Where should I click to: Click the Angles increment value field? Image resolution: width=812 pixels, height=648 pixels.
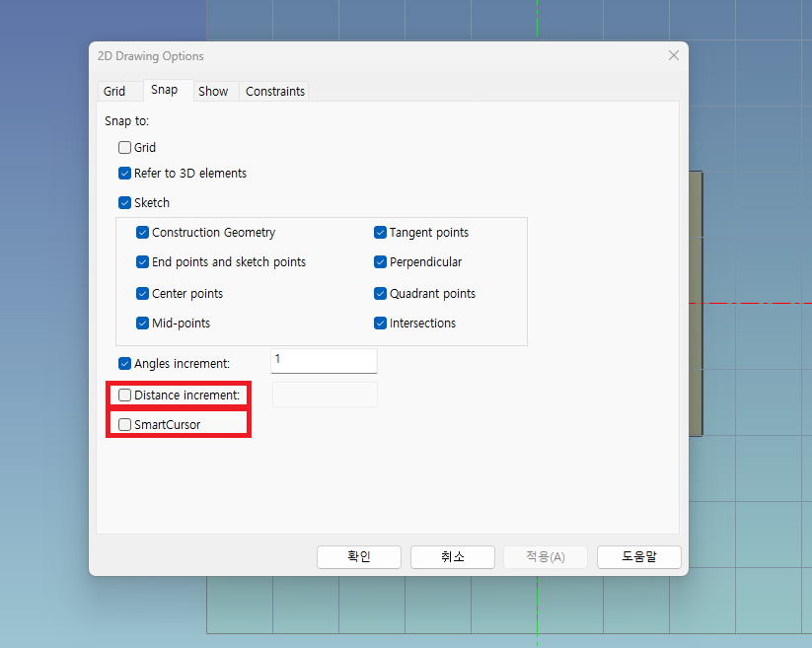click(x=324, y=360)
